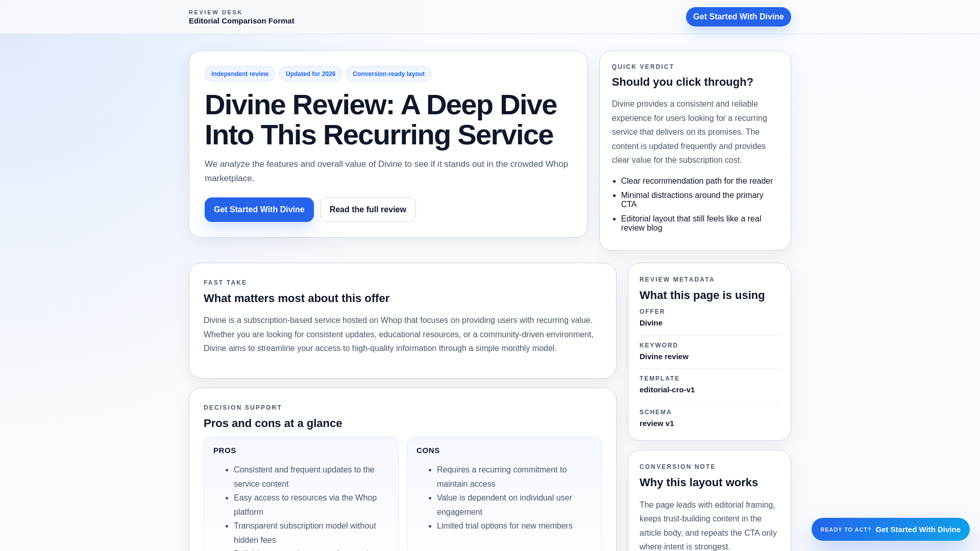Click the hero subtitle about Whop marketplace
The width and height of the screenshot is (980, 551).
pyautogui.click(x=386, y=171)
